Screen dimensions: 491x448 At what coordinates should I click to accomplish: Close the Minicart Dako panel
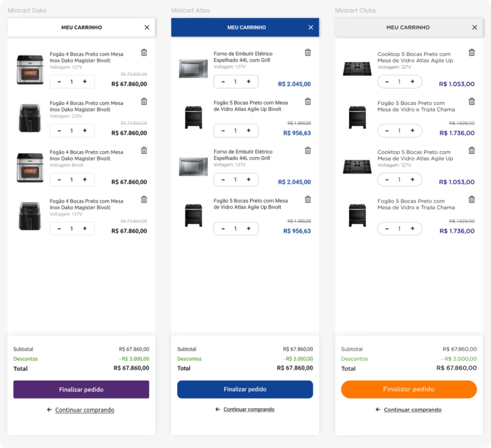[147, 27]
